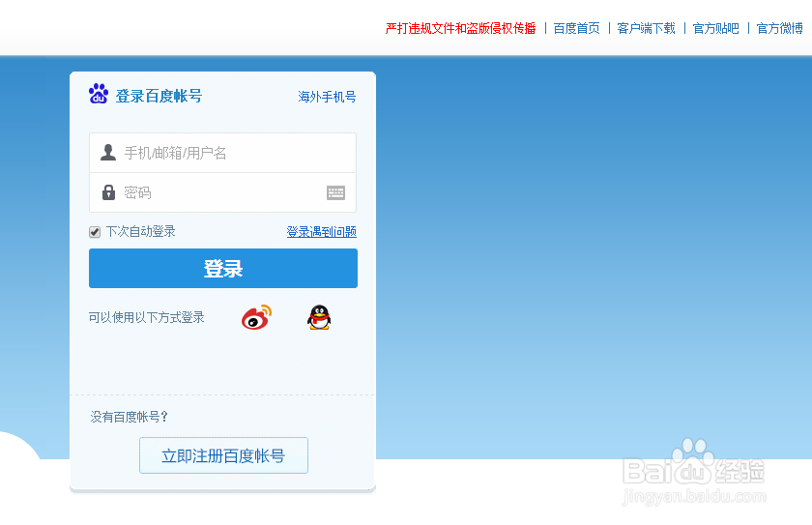Focus the 密码 password field
The width and height of the screenshot is (812, 525).
(x=222, y=192)
